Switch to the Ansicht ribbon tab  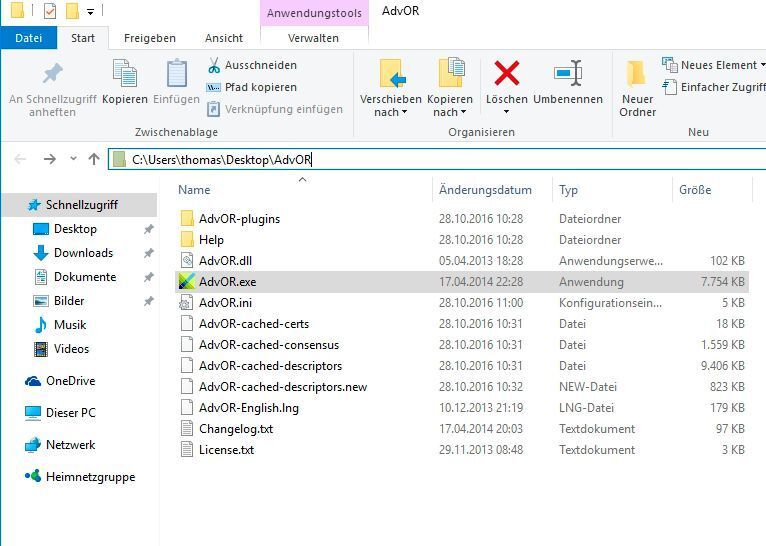click(x=224, y=38)
